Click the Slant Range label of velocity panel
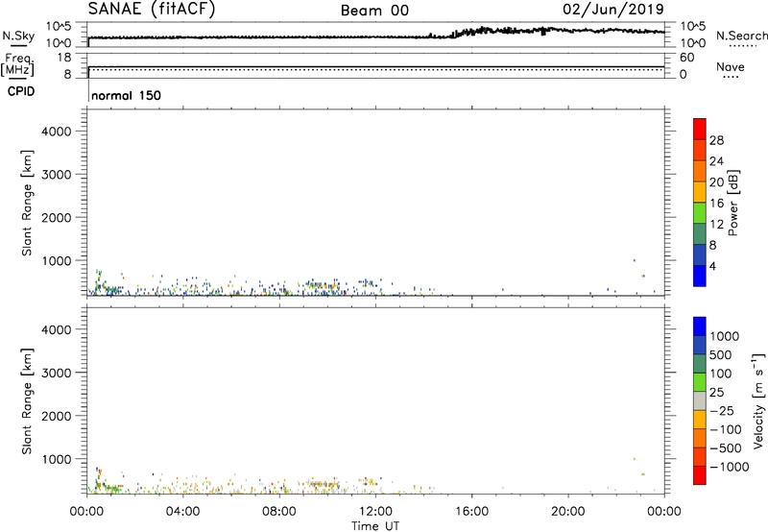 27,400
